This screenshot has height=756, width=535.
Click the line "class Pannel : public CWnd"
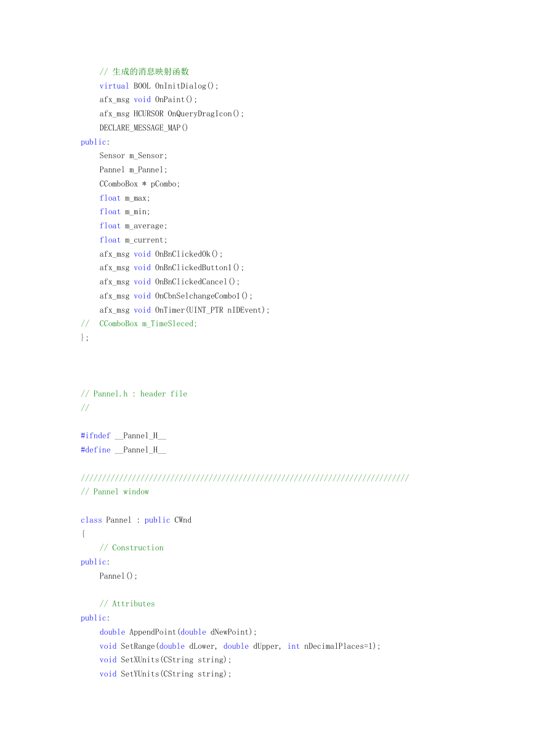tap(136, 520)
